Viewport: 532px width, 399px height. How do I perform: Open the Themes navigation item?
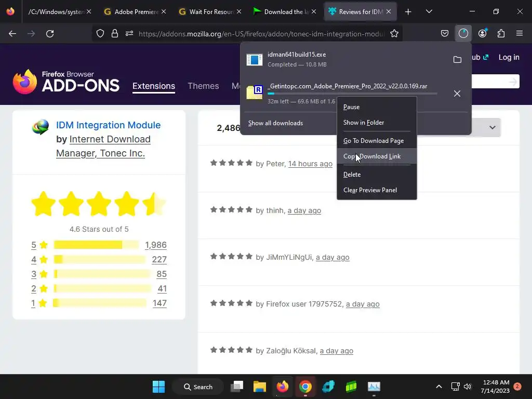pyautogui.click(x=203, y=86)
